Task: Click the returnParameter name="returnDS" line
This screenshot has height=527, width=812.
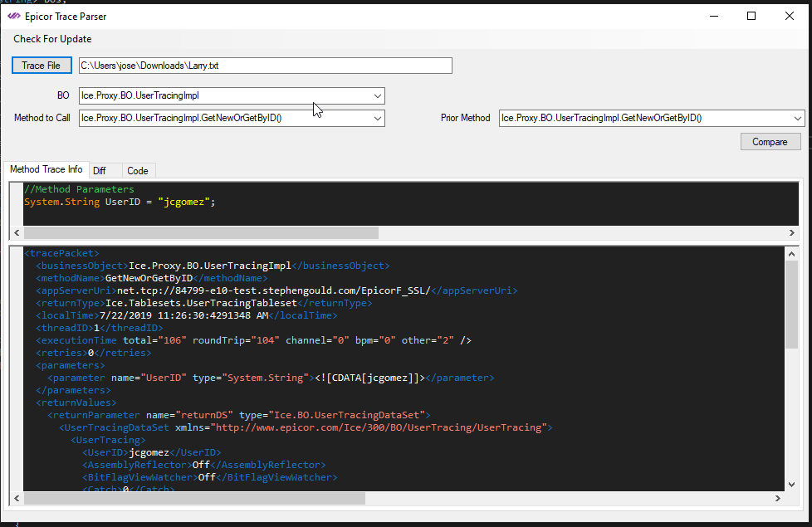Action: pyautogui.click(x=239, y=415)
